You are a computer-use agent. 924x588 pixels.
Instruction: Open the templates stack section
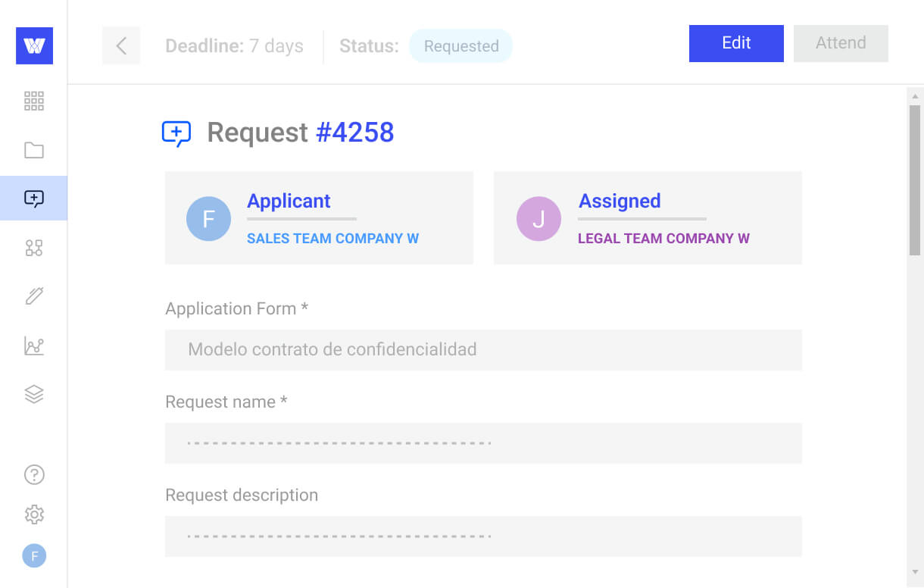[34, 394]
